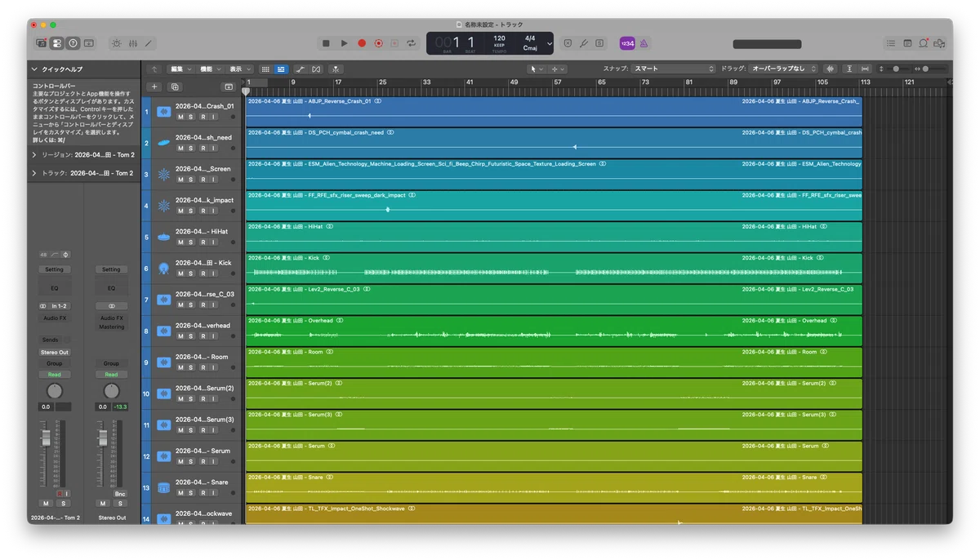Click the 120 tempo value
Screen dimensions: 980x560
pos(499,38)
